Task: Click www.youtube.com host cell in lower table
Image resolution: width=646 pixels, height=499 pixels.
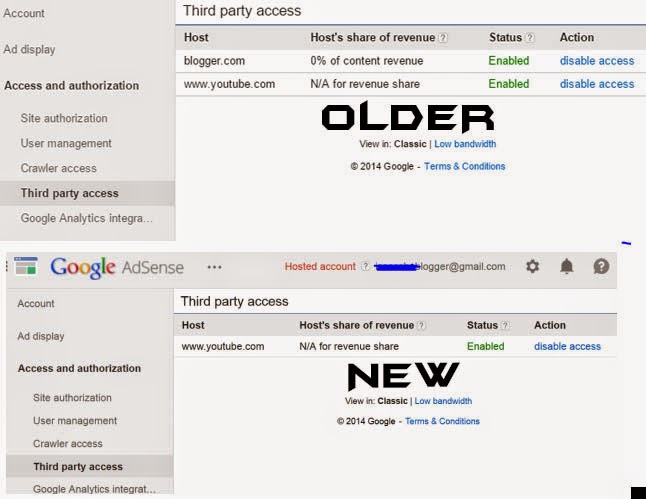Action: click(x=223, y=347)
